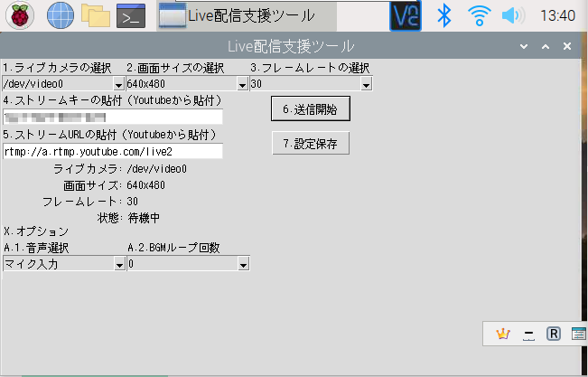Launch the web browser globe icon
588x377 pixels.
pyautogui.click(x=60, y=15)
